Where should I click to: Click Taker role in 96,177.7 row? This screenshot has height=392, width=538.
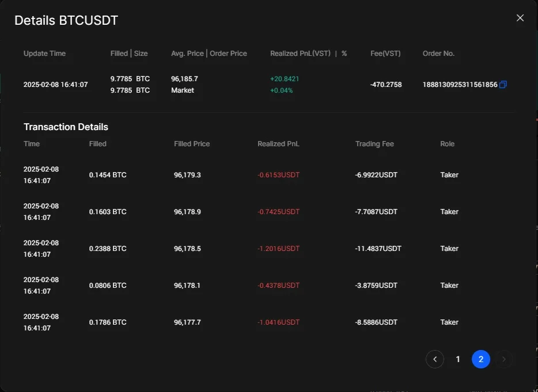point(449,322)
